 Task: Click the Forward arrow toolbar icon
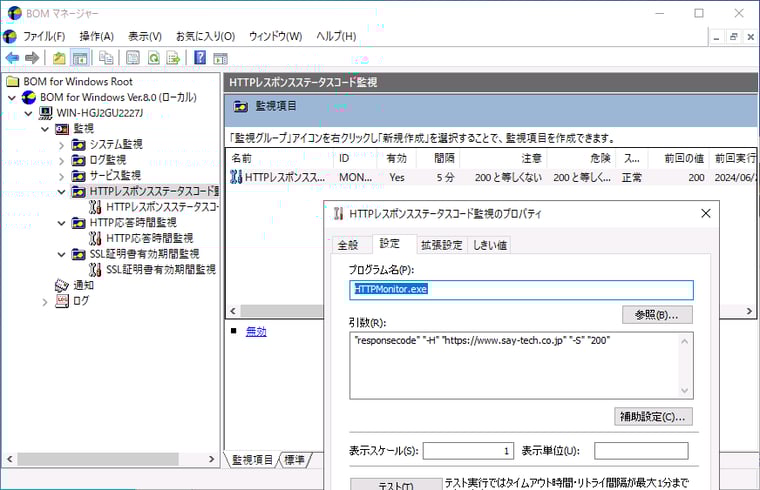(32, 58)
